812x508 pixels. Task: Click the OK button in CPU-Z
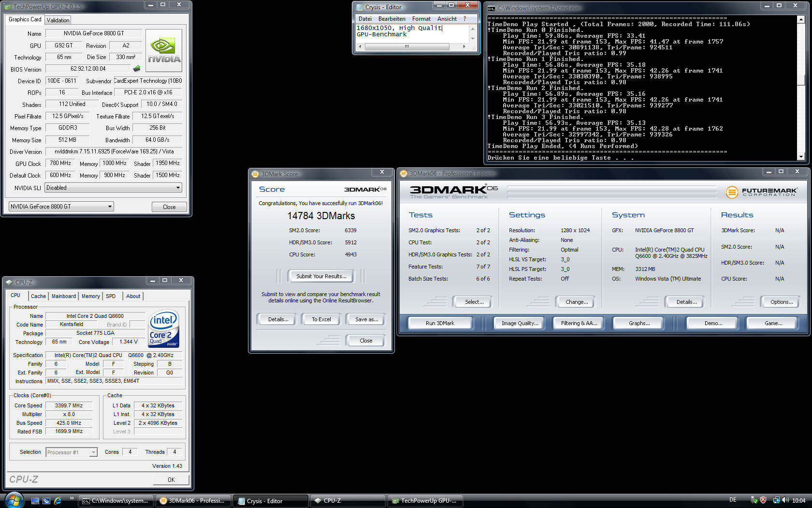tap(171, 479)
